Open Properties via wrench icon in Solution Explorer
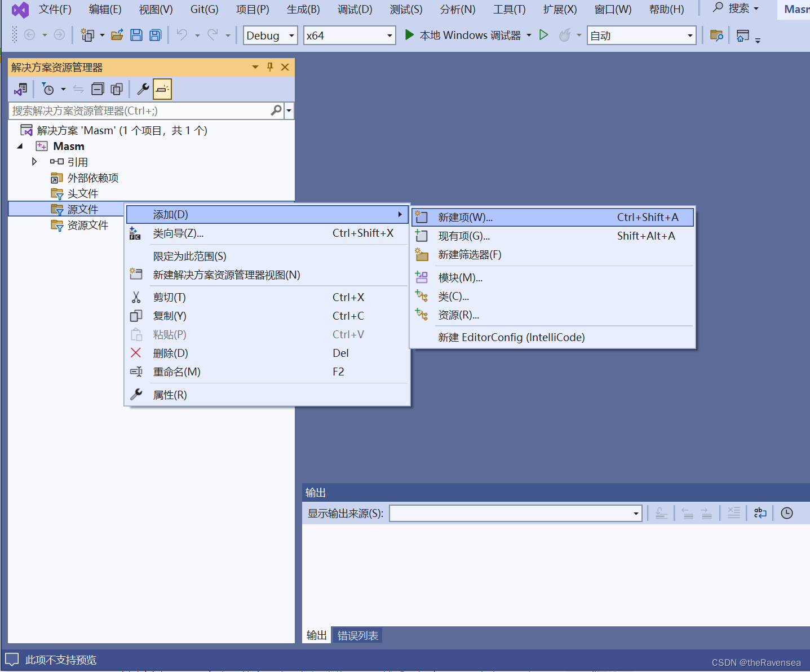 pos(143,89)
